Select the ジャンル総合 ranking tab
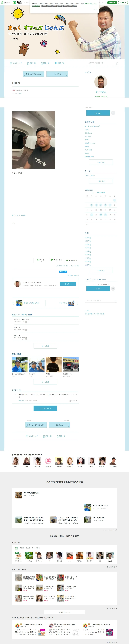Image resolution: width=129 pixels, height=644 pixels. coord(36,548)
